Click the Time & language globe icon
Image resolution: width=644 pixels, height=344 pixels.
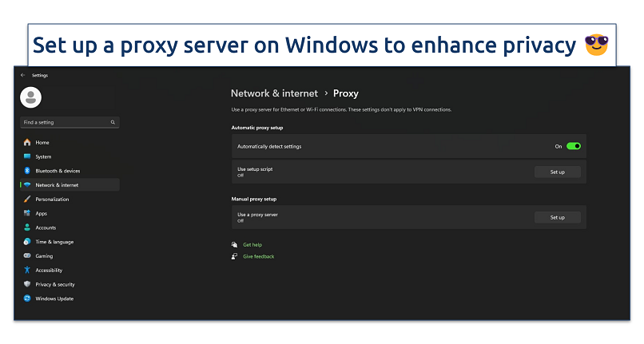(x=27, y=242)
